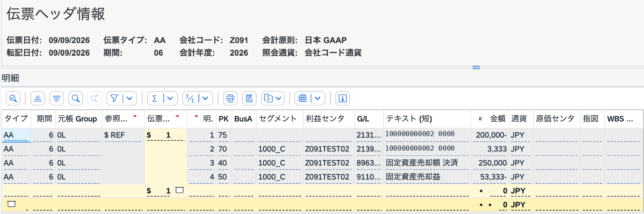Click the amount cell 53,333-
This screenshot has height=214, width=644.
point(490,177)
